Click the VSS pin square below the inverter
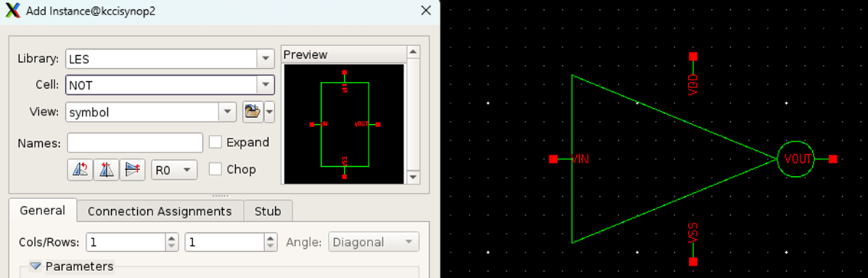Screen dimensions: 868x278 pos(693,261)
